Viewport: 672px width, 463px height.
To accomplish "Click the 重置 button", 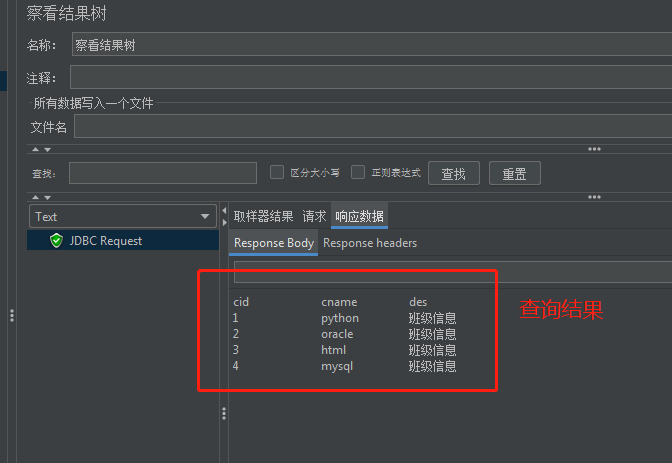I will pyautogui.click(x=515, y=173).
